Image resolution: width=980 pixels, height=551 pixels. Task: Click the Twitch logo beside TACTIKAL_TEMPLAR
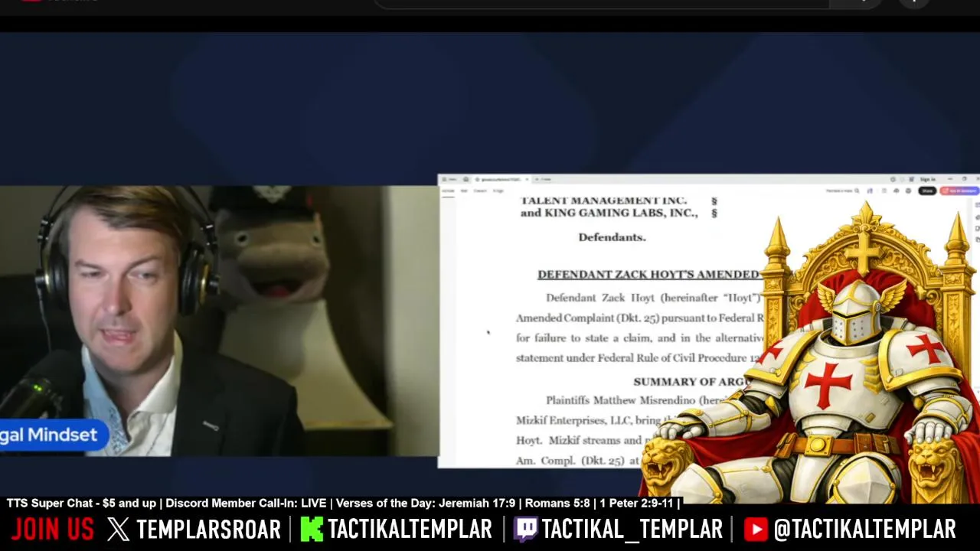pyautogui.click(x=525, y=529)
